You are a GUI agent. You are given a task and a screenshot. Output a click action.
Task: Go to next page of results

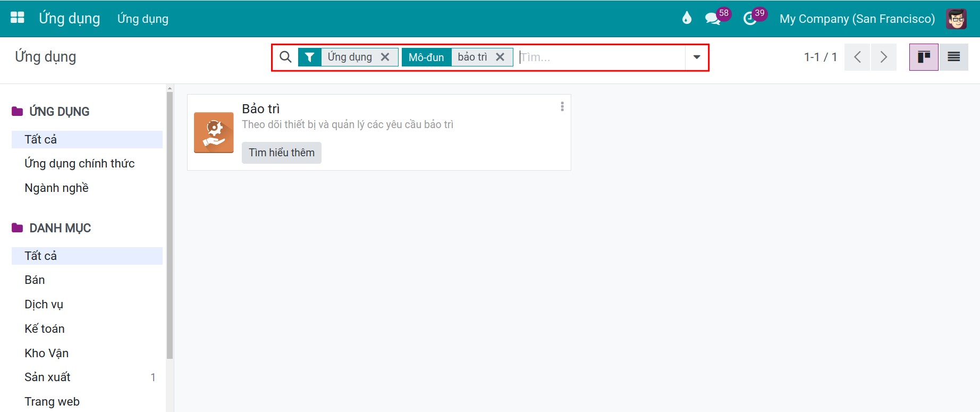tap(883, 57)
